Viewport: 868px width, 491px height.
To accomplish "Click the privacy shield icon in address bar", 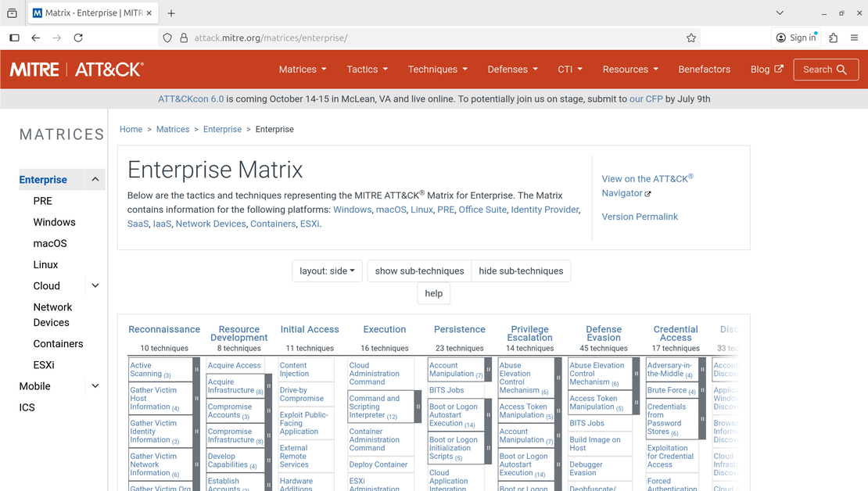I will (x=166, y=38).
